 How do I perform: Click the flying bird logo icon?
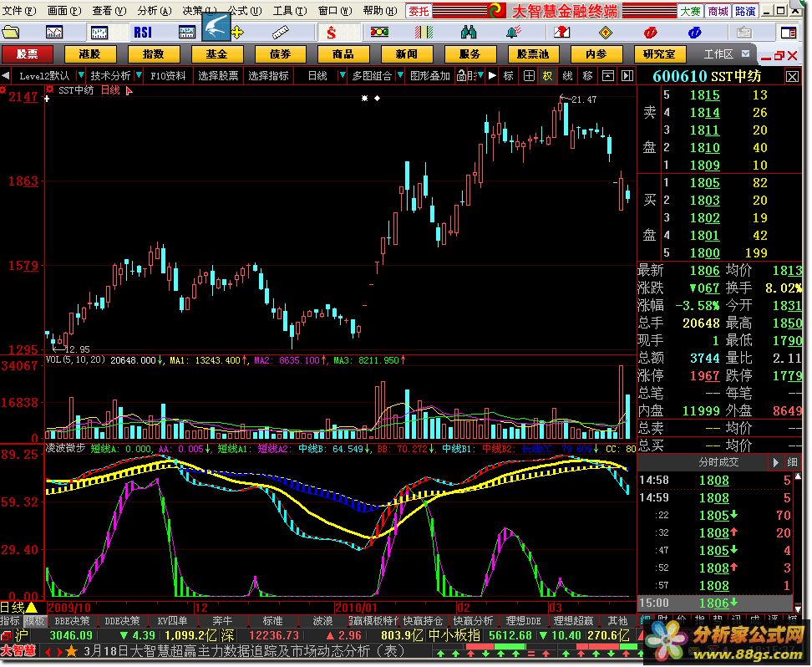[x=216, y=27]
